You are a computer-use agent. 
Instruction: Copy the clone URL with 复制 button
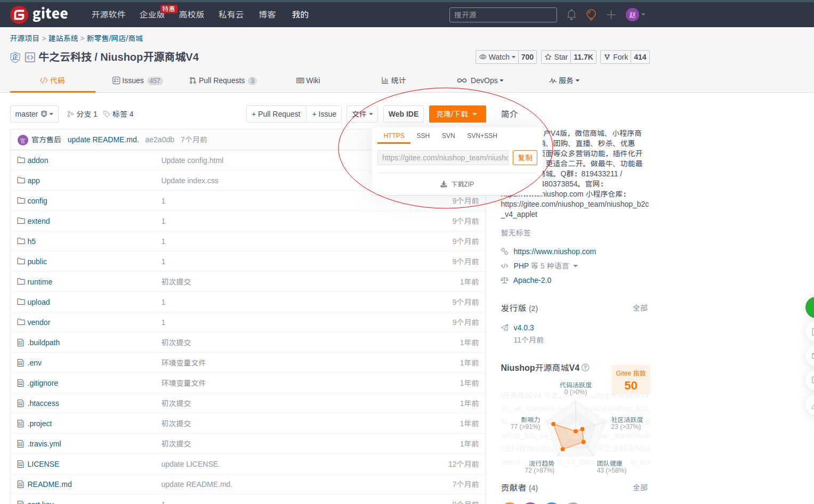[x=525, y=157]
